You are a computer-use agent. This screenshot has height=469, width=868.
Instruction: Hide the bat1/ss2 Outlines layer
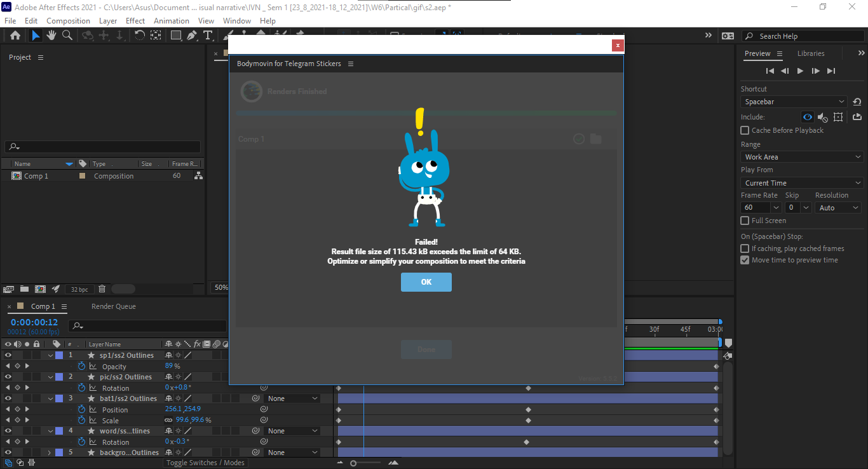pyautogui.click(x=8, y=398)
